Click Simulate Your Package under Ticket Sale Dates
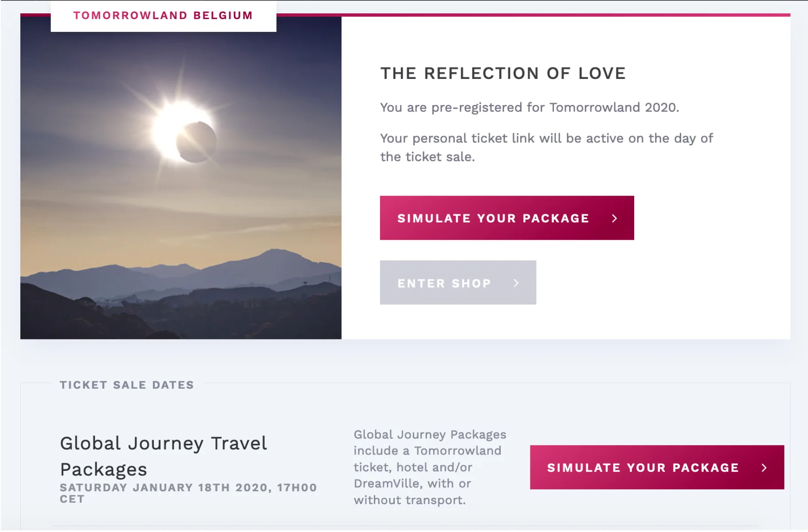808x532 pixels. (657, 467)
